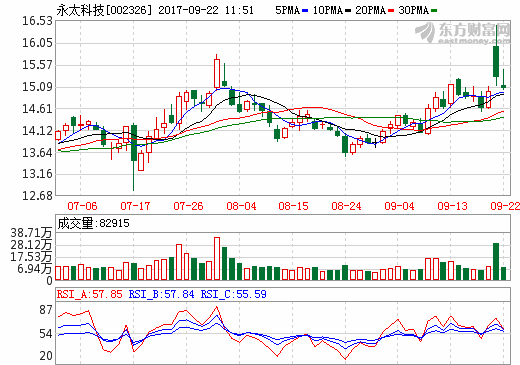This screenshot has width=520, height=365.
Task: Select the 15.09 price axis label
Action: 37,87
